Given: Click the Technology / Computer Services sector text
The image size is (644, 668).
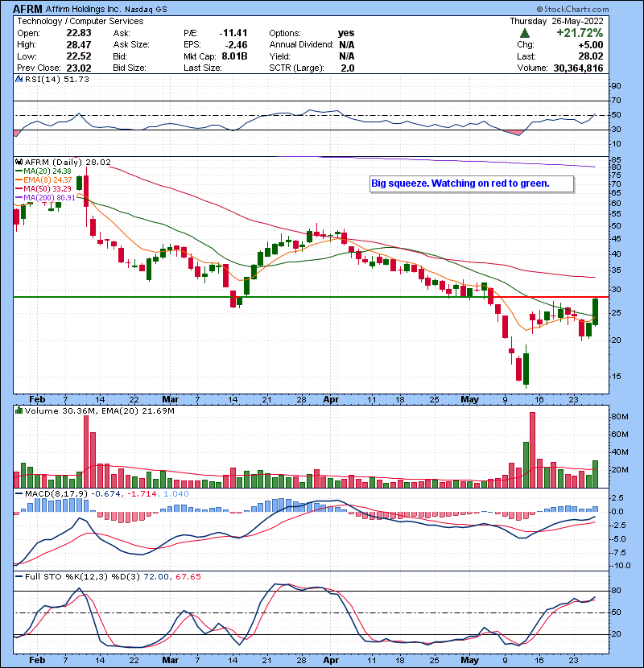Looking at the screenshot, I should click(80, 21).
